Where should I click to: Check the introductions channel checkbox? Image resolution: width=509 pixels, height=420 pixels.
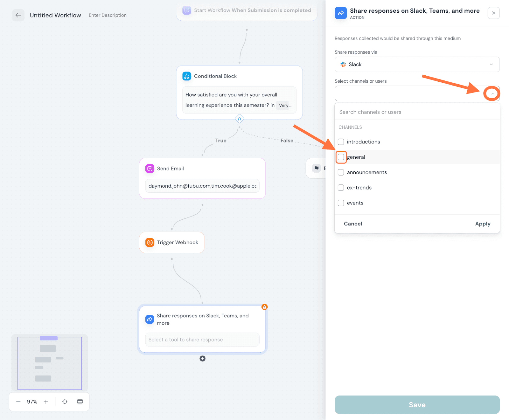tap(341, 142)
